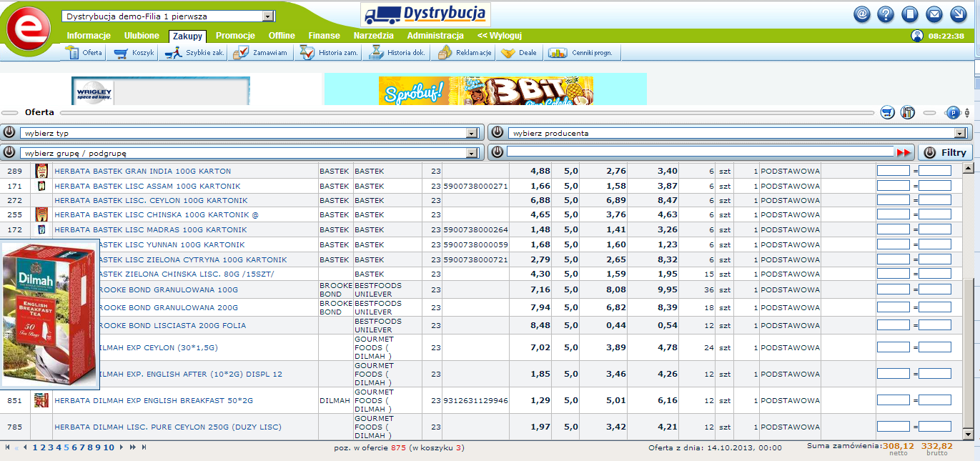Open the Offline menu
This screenshot has width=980, height=461.
282,36
